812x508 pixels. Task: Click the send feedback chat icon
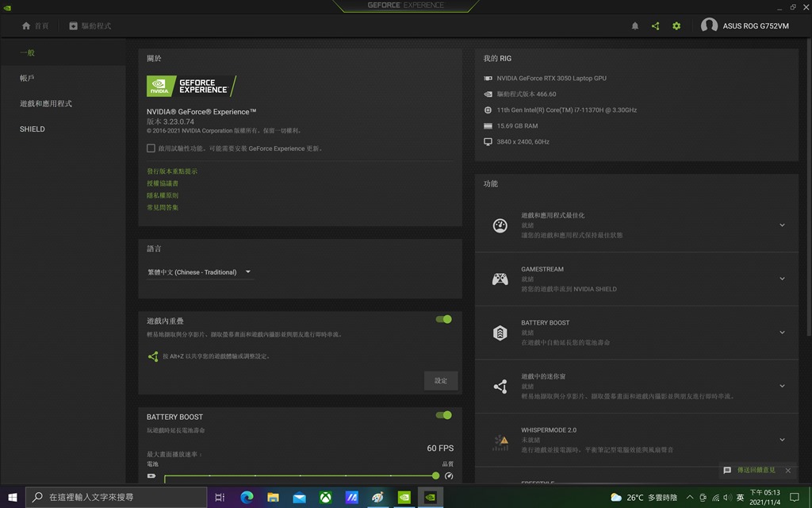coord(727,470)
